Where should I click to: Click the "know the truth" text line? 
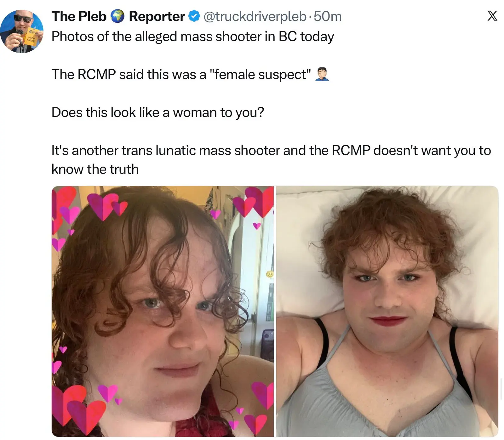click(x=95, y=169)
